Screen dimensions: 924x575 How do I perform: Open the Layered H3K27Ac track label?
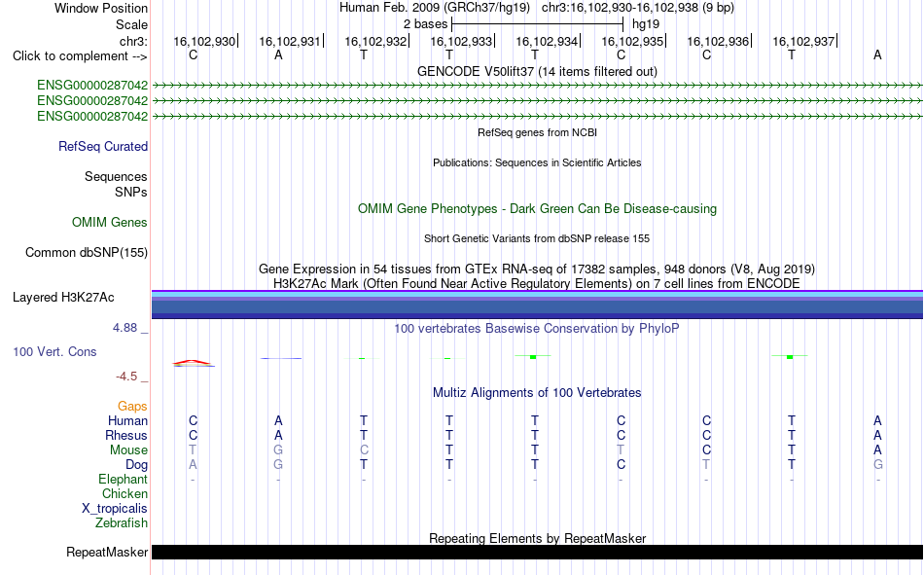pyautogui.click(x=63, y=298)
